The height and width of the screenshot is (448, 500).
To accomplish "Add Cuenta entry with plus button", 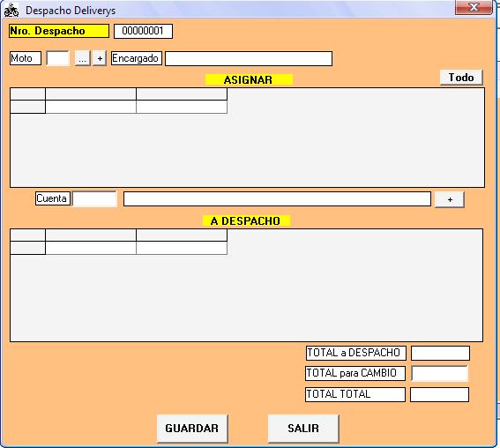I will tap(450, 199).
